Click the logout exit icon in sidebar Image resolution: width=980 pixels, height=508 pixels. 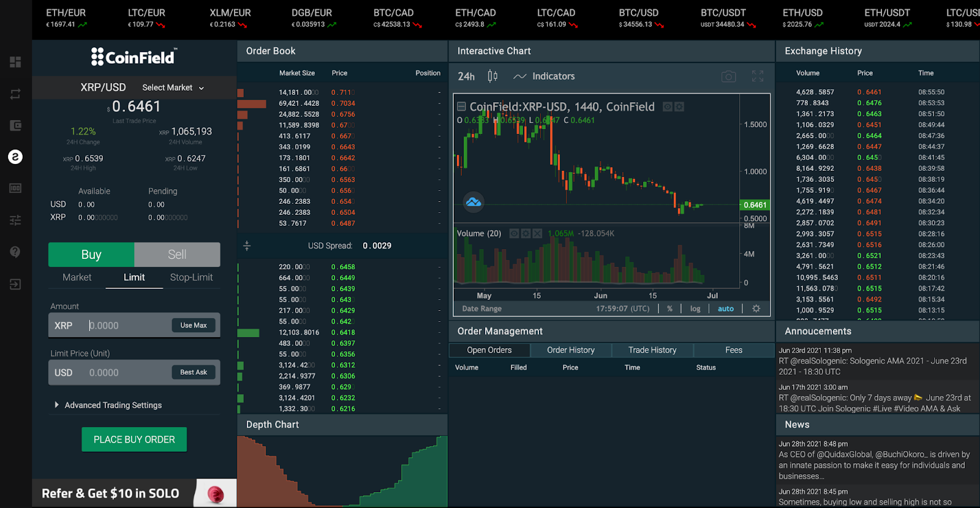[x=15, y=284]
